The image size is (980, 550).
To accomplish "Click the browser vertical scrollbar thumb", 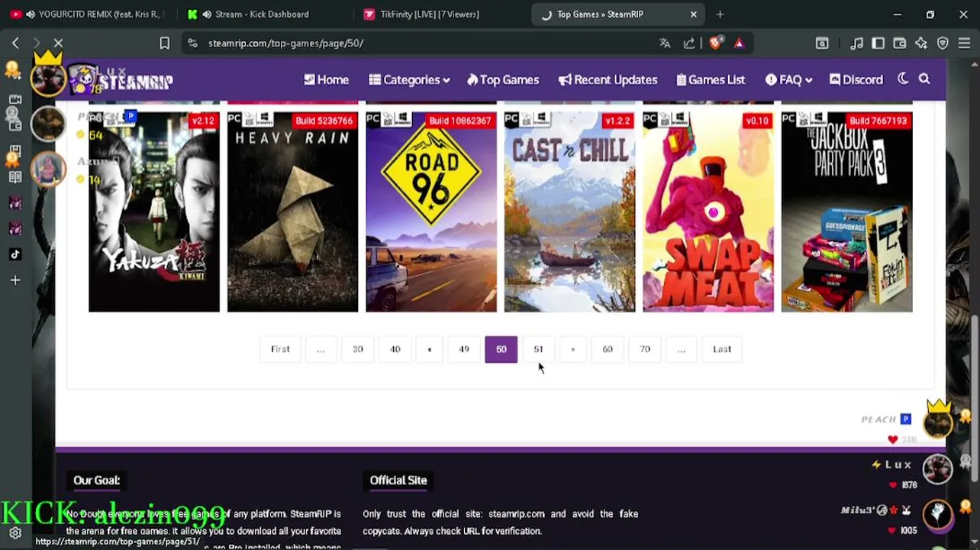I will [975, 397].
